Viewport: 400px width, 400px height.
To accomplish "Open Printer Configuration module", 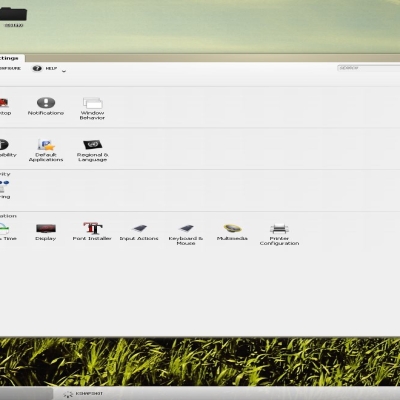I will [x=279, y=234].
